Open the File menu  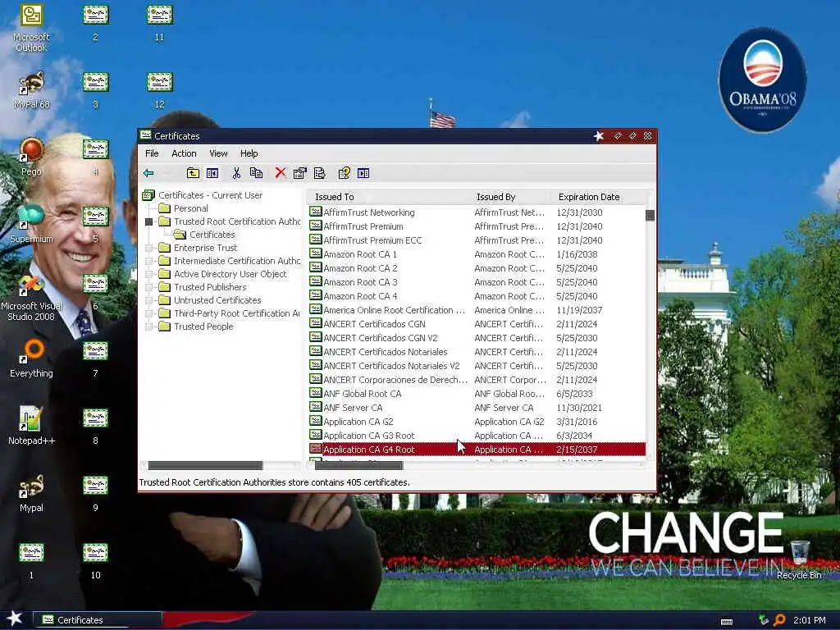tap(152, 153)
